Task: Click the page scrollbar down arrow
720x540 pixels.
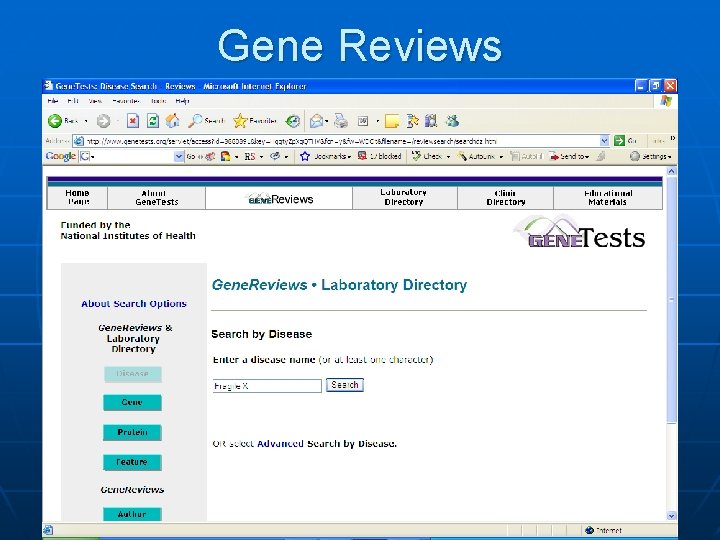Action: pyautogui.click(x=671, y=516)
